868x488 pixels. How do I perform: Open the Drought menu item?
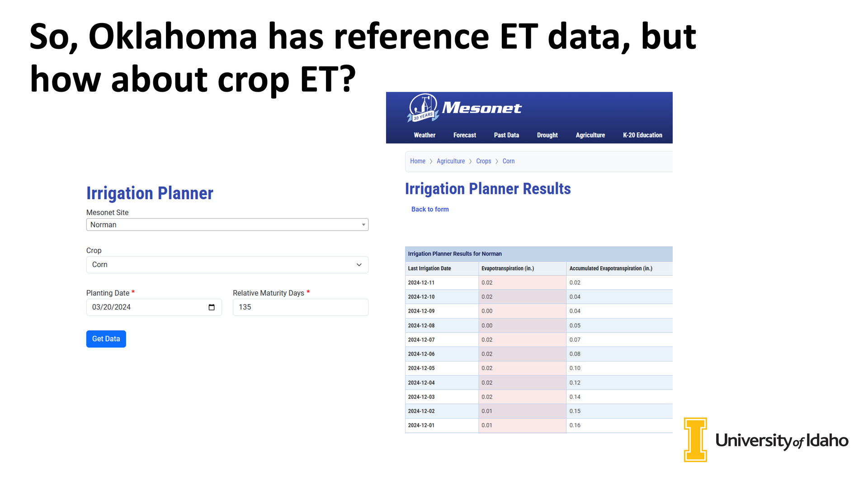[547, 135]
